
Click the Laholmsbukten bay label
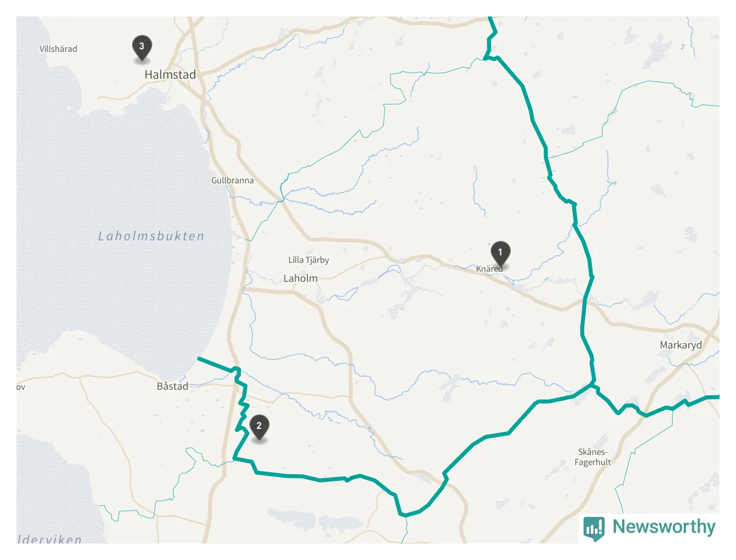pos(151,236)
